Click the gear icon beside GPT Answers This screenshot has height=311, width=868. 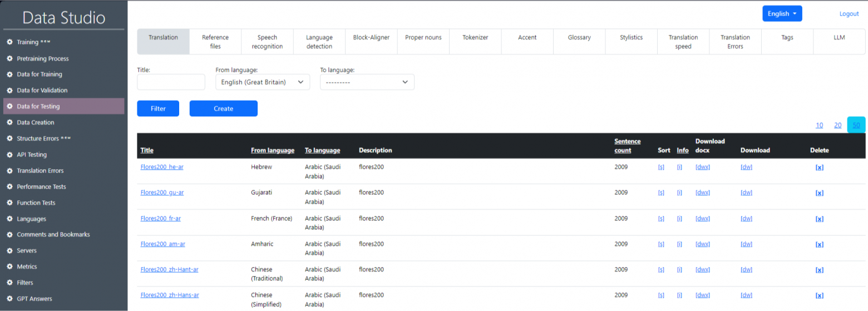[x=9, y=299]
